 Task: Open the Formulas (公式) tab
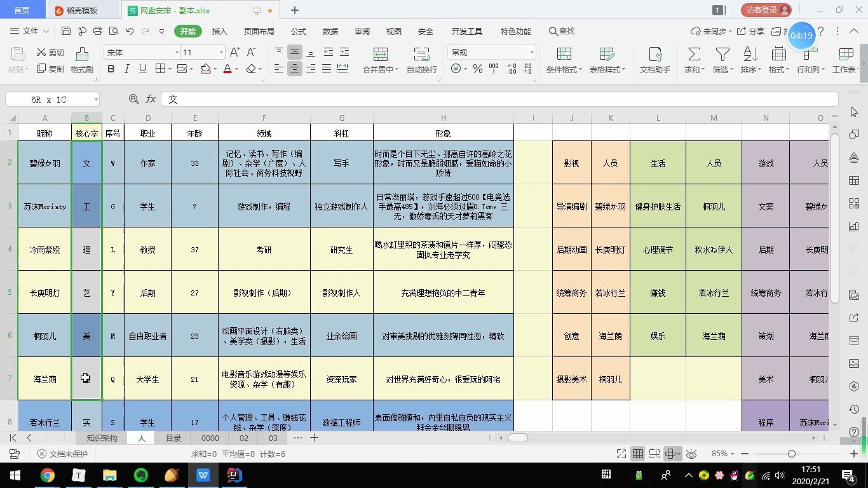tap(299, 31)
